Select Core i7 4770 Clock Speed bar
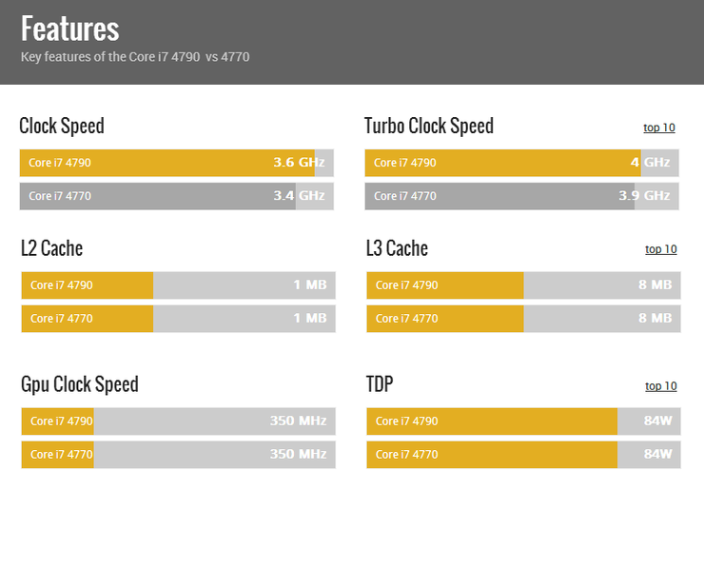The image size is (704, 588). [x=176, y=196]
